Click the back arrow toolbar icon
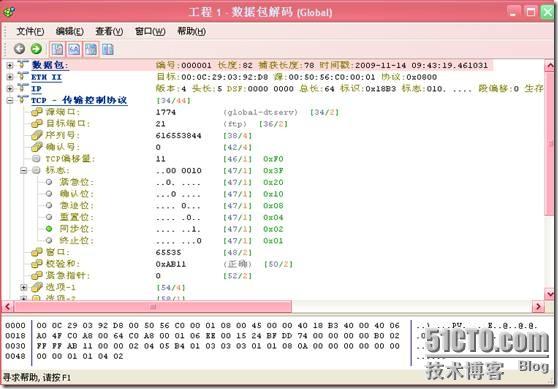The width and height of the screenshot is (558, 389). 19,49
